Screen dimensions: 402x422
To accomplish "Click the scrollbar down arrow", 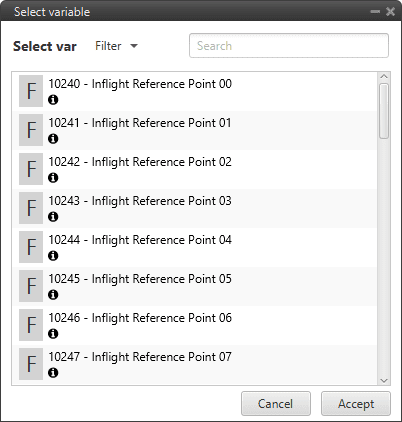I will point(384,380).
